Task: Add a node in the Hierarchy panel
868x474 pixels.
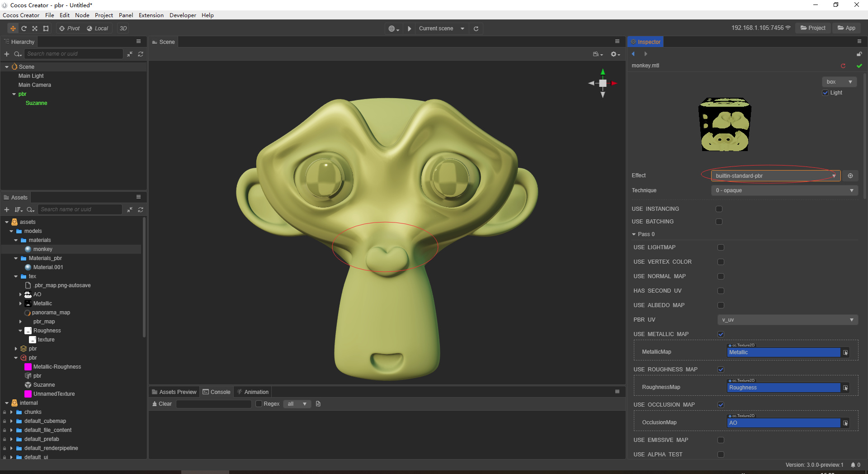Action: [7, 54]
